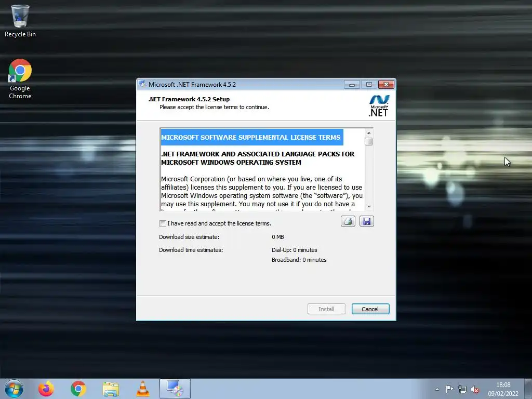The height and width of the screenshot is (399, 532).
Task: Click 'Dial-Up: 0 minutes' estimate
Action: click(x=295, y=250)
